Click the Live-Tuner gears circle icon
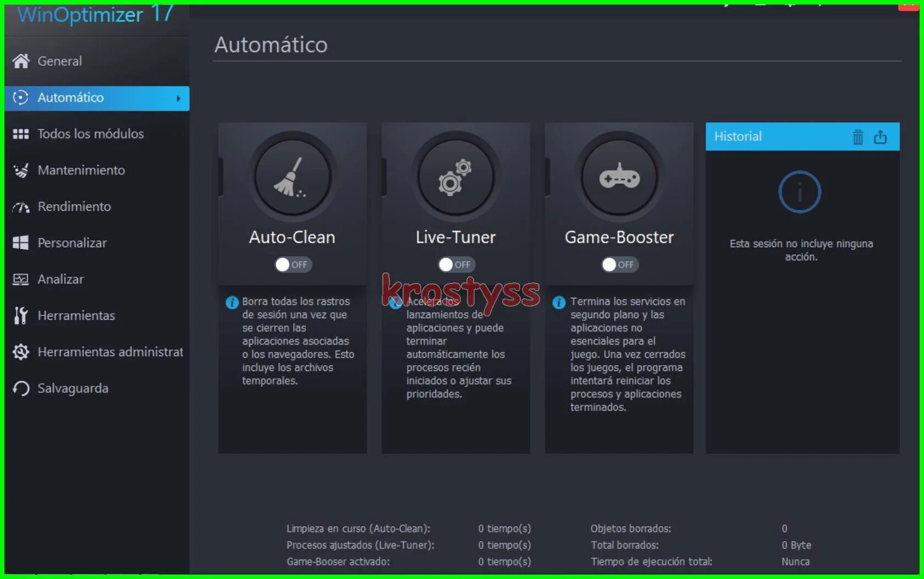924x579 pixels. (x=455, y=177)
